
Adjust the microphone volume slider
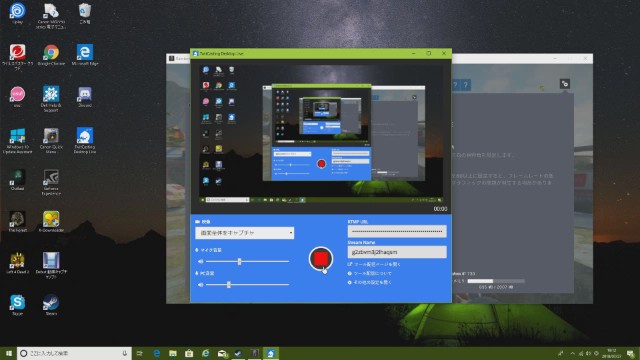point(247,261)
